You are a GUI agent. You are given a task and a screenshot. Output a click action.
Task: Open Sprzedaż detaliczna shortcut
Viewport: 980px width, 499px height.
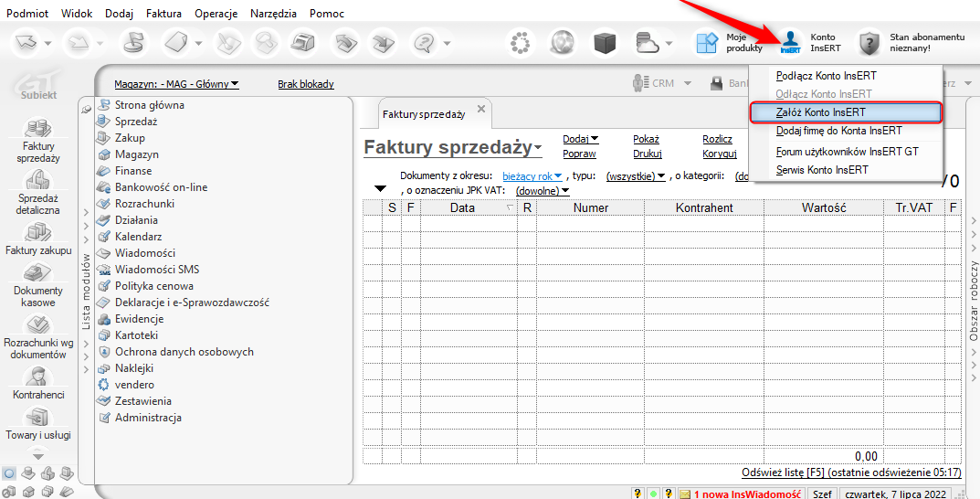point(38,193)
